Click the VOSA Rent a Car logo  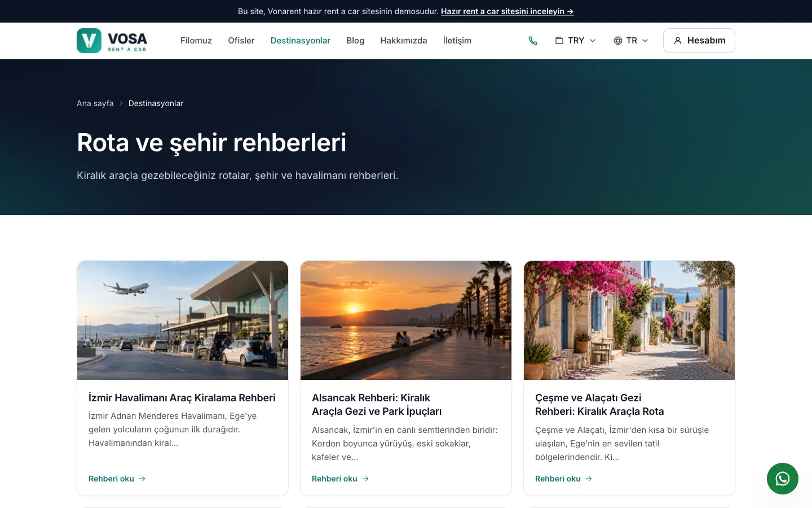[112, 41]
